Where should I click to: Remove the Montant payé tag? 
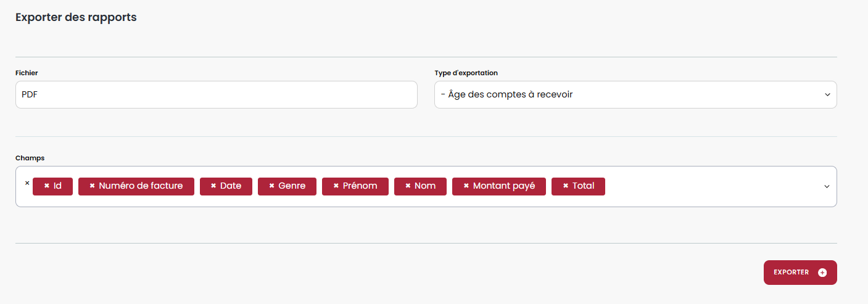[x=466, y=186]
